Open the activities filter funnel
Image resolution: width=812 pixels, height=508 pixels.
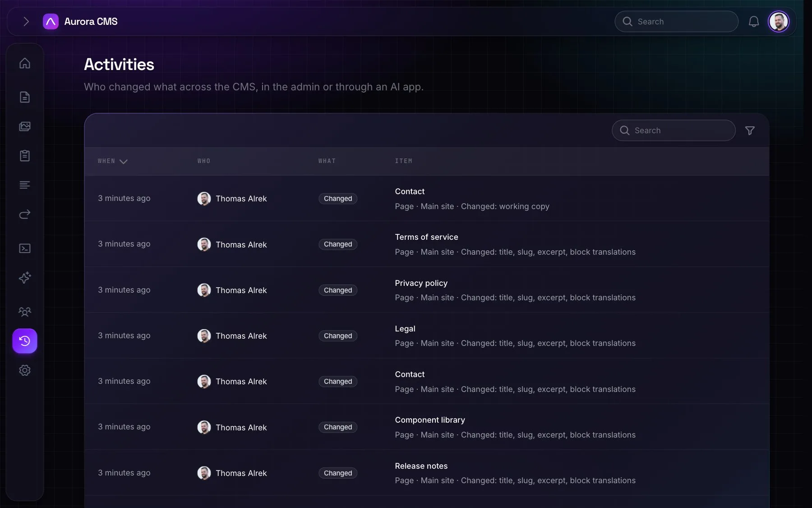[750, 130]
